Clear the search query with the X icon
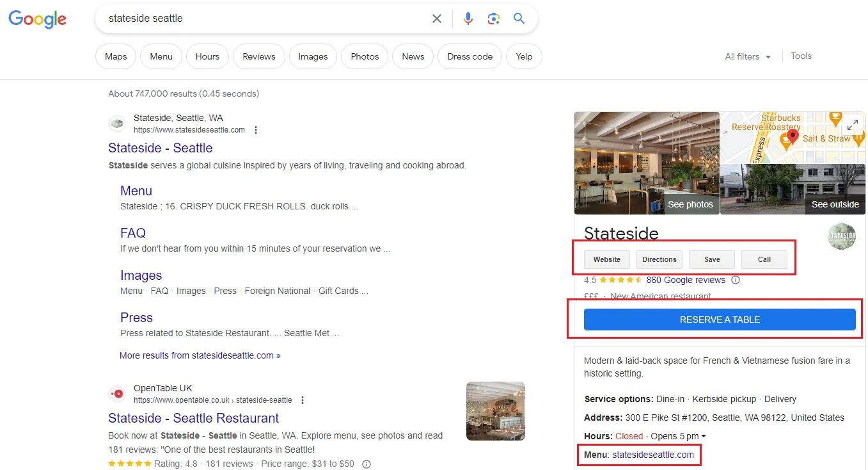Viewport: 868px width, 470px height. point(437,19)
